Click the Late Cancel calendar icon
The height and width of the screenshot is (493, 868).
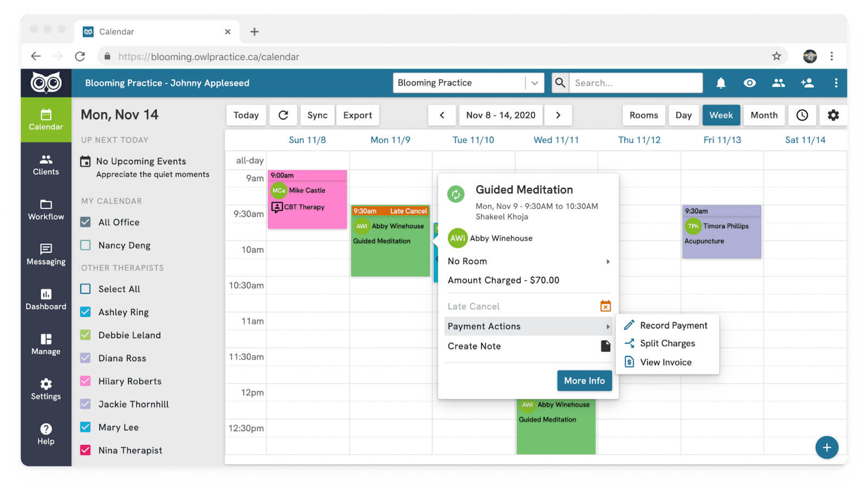605,306
